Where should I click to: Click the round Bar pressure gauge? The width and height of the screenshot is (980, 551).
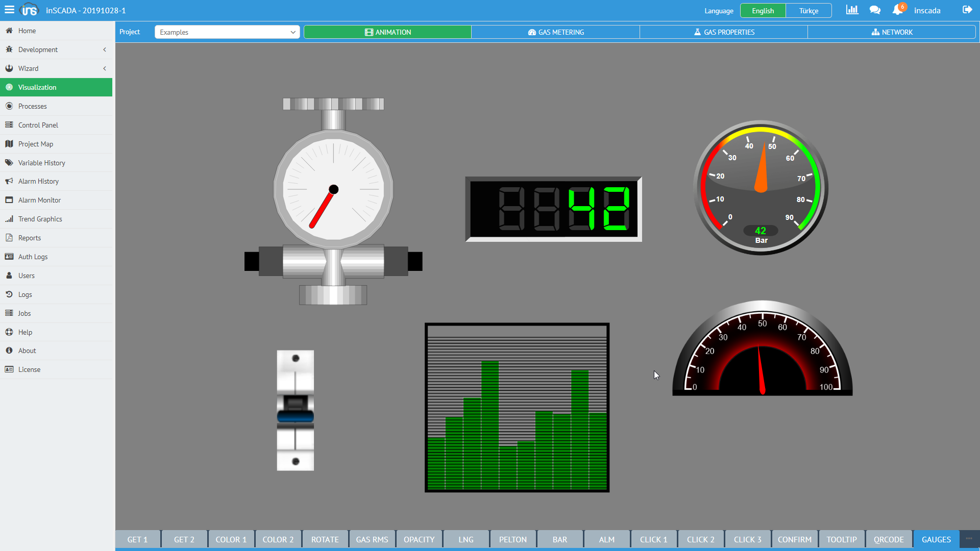(761, 188)
